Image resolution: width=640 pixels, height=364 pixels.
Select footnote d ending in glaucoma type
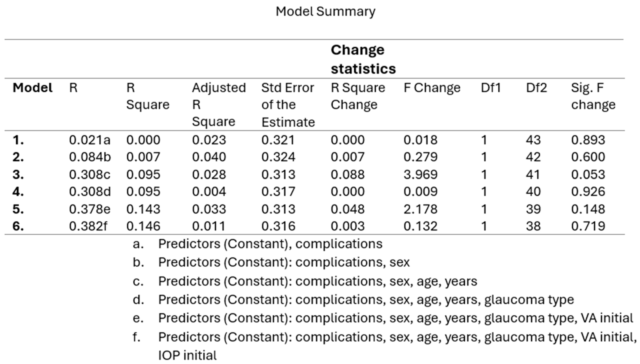pyautogui.click(x=366, y=299)
